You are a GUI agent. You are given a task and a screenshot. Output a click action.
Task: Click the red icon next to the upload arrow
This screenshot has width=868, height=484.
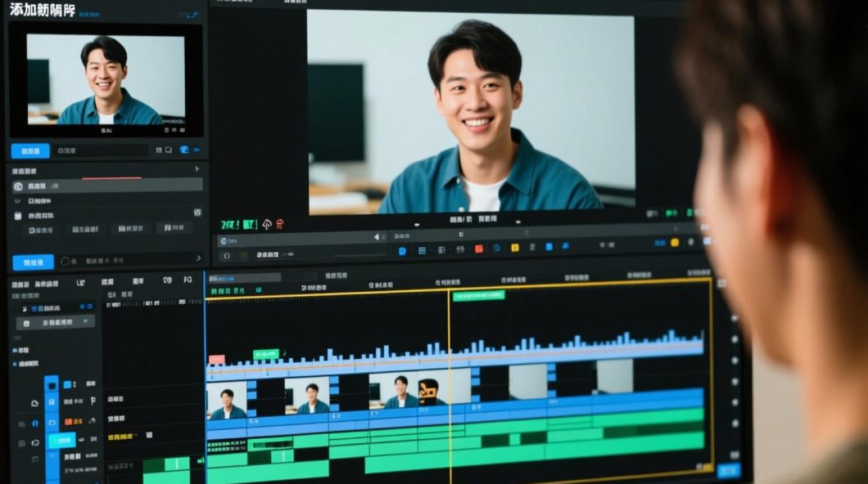click(280, 225)
